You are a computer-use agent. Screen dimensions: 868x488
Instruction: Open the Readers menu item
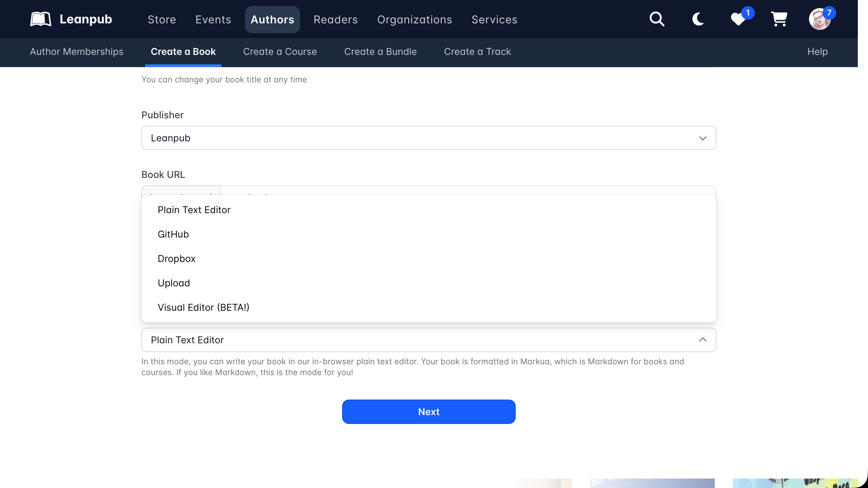[336, 20]
